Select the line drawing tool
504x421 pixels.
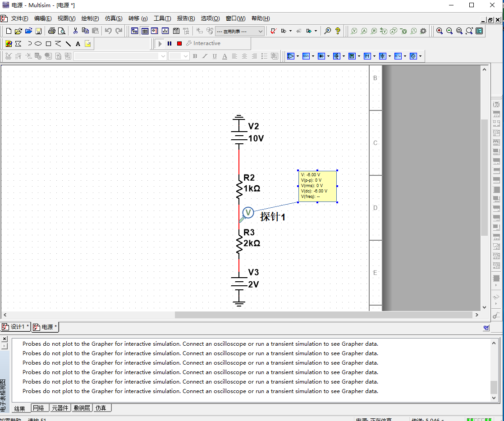pos(68,44)
